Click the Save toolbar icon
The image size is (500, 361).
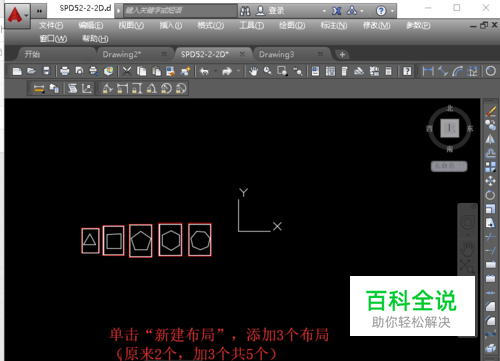pyautogui.click(x=46, y=71)
